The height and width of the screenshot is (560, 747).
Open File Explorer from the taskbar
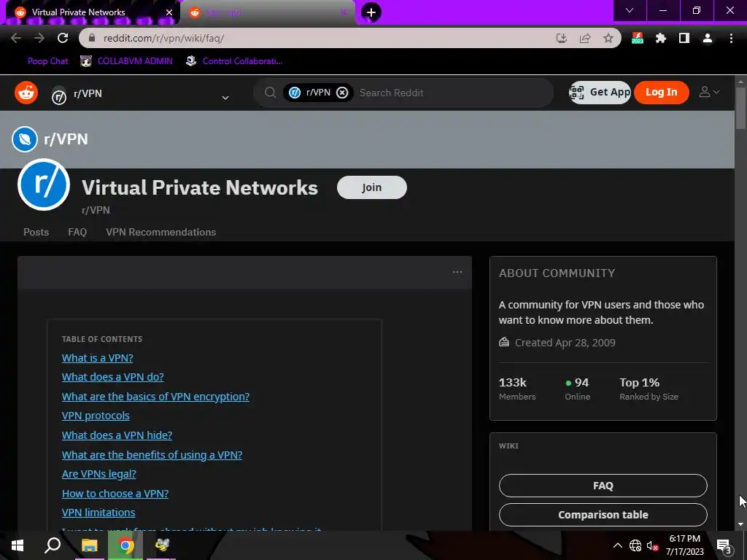(89, 545)
